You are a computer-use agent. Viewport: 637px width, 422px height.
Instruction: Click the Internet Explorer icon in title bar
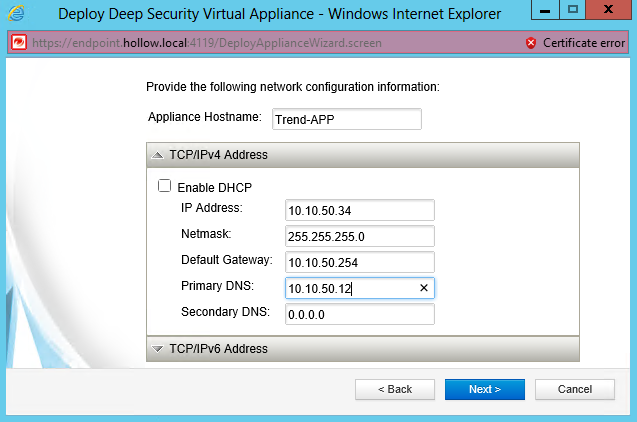pos(15,15)
